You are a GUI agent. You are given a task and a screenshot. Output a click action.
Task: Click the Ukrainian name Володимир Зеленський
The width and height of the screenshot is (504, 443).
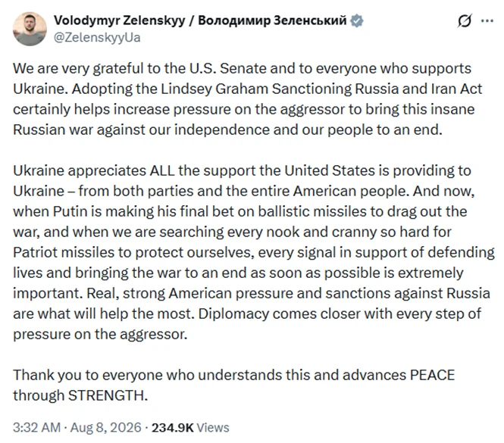(272, 20)
